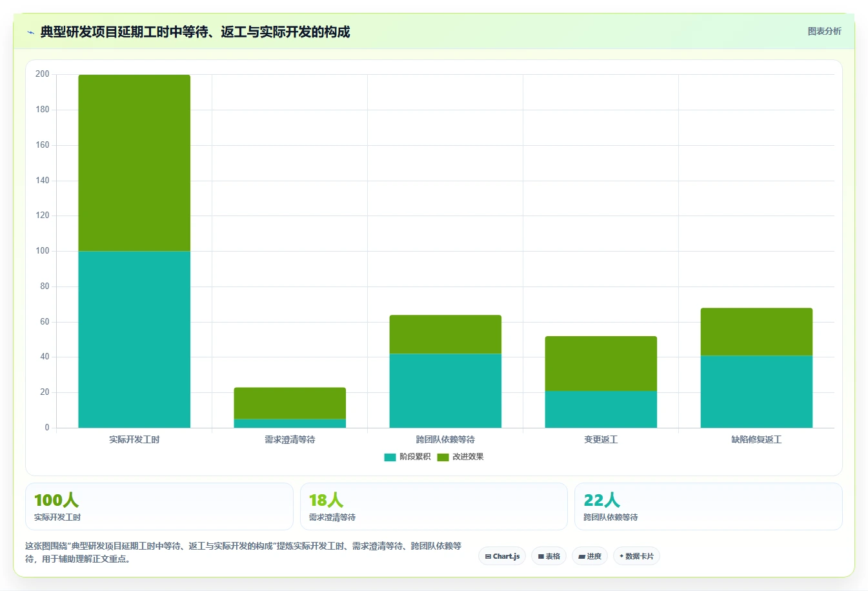Click the lightning icon beside the chart title
Image resolution: width=868 pixels, height=591 pixels.
[30, 32]
